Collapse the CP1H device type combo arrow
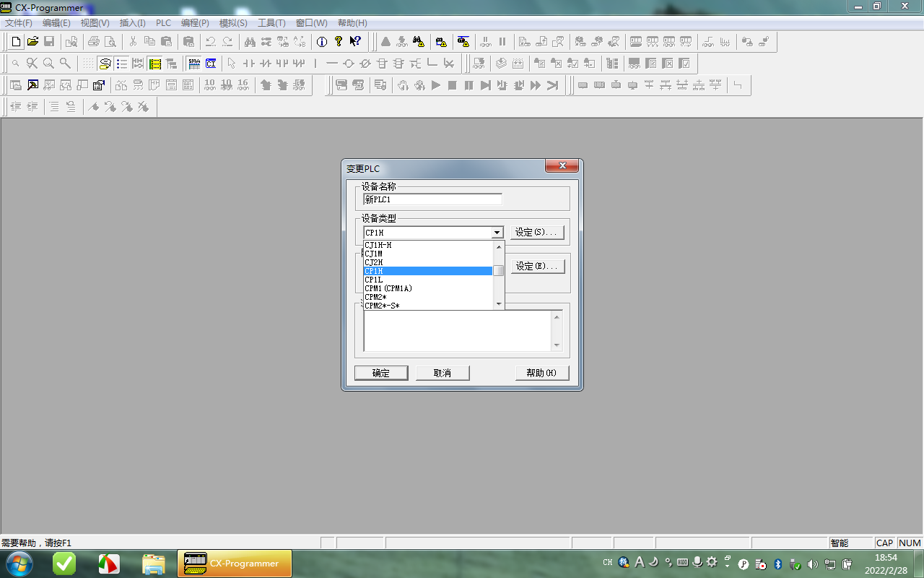 tap(497, 233)
